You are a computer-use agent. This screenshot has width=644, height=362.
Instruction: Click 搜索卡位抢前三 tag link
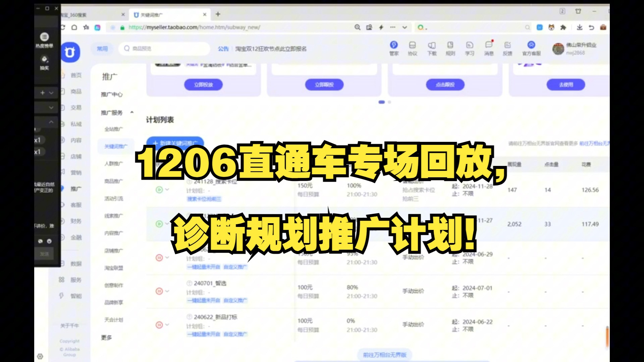(204, 199)
